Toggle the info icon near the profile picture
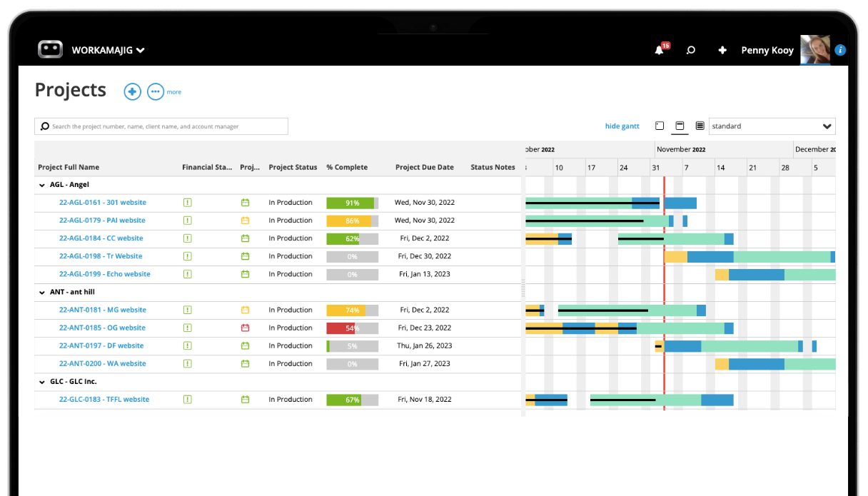 840,50
